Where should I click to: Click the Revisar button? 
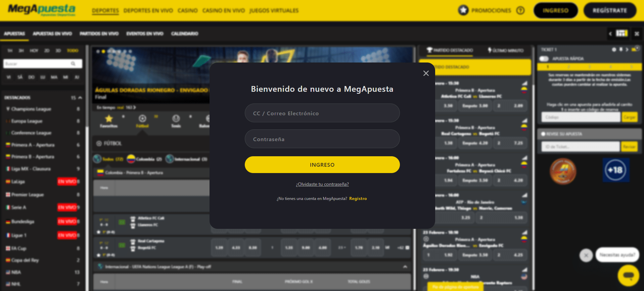click(x=629, y=147)
